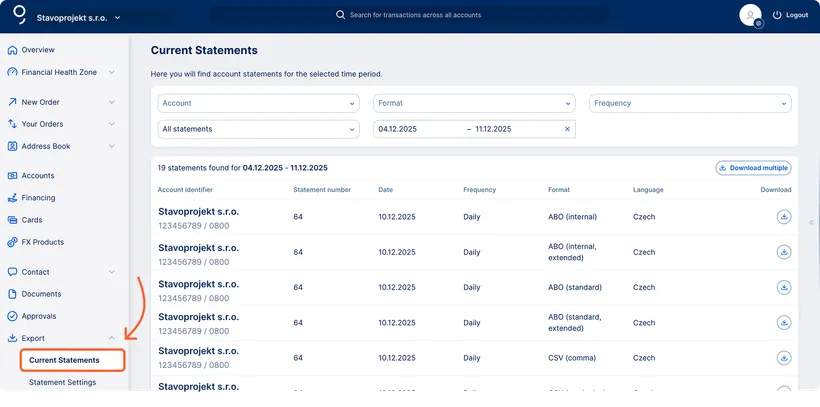Open the Format filter dropdown
Image resolution: width=820 pixels, height=407 pixels.
point(475,103)
